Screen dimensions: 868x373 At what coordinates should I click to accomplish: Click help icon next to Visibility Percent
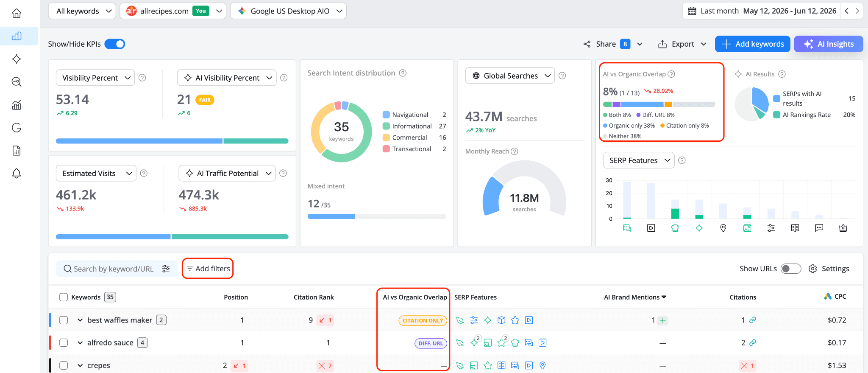point(142,78)
